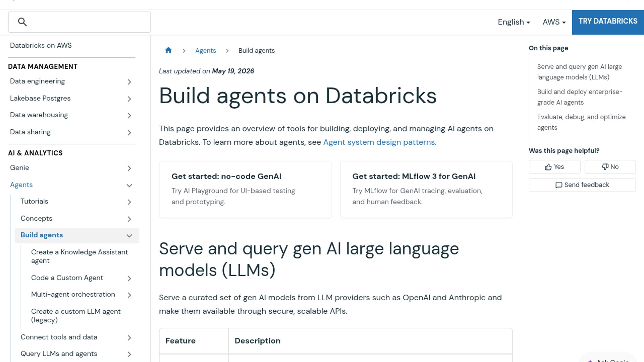Screen dimensions: 644x362
Task: Click the Agents breadcrumb link
Action: tap(206, 51)
